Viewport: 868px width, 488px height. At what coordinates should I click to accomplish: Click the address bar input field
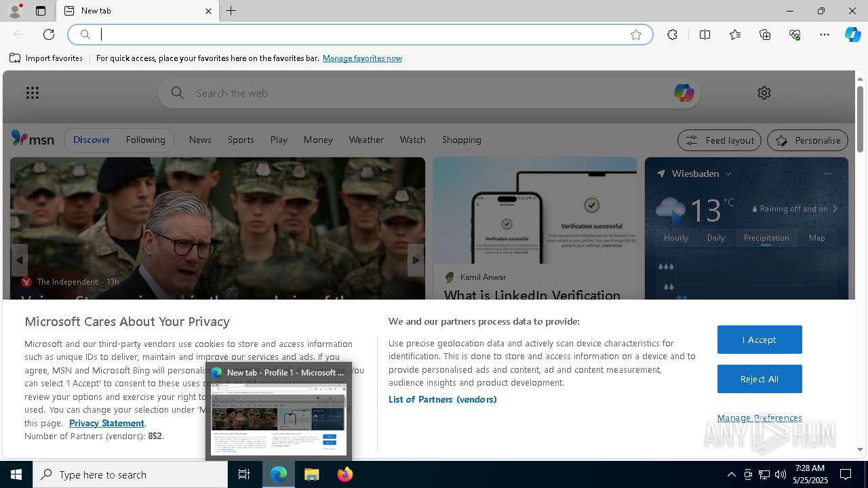pos(359,35)
